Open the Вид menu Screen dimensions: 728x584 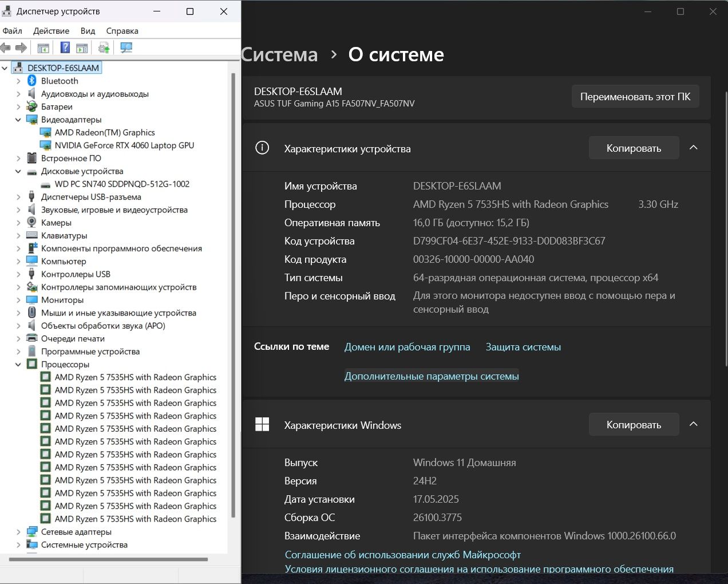(88, 31)
